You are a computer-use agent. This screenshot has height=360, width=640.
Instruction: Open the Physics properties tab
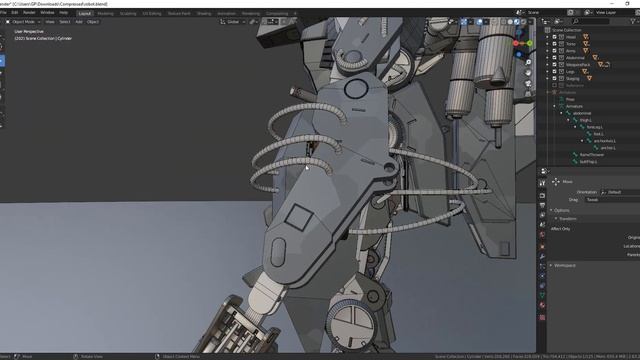pos(542,276)
